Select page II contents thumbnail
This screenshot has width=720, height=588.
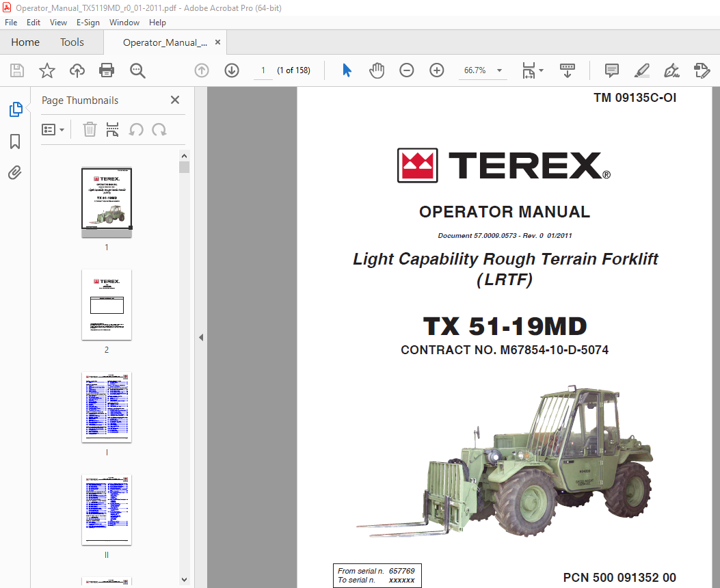[x=107, y=510]
